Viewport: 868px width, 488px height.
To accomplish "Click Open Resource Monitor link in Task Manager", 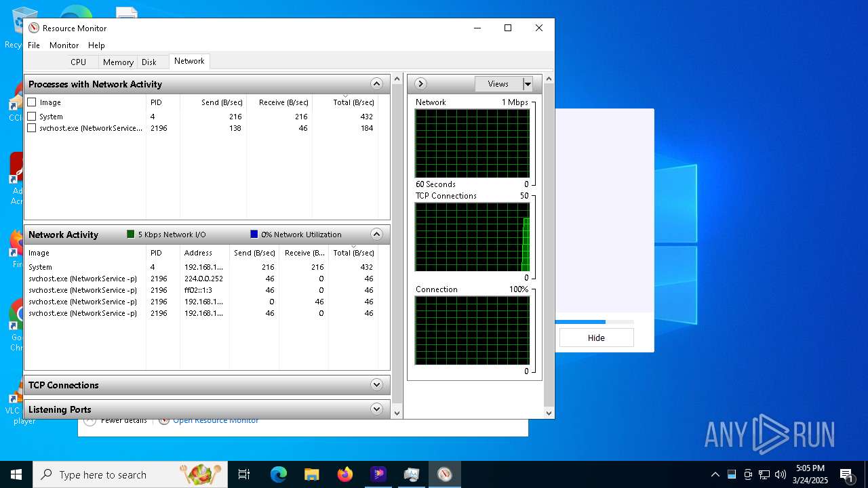I will [x=216, y=421].
